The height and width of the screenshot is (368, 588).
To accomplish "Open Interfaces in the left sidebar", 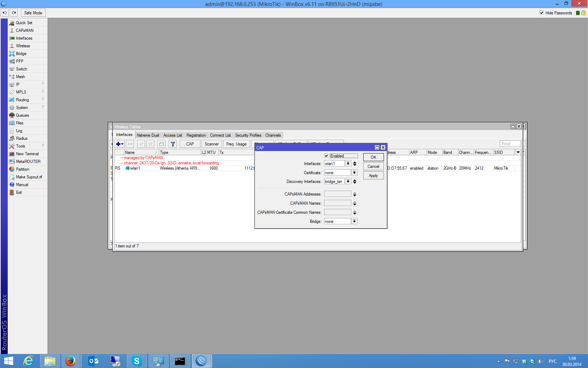I will click(x=24, y=38).
